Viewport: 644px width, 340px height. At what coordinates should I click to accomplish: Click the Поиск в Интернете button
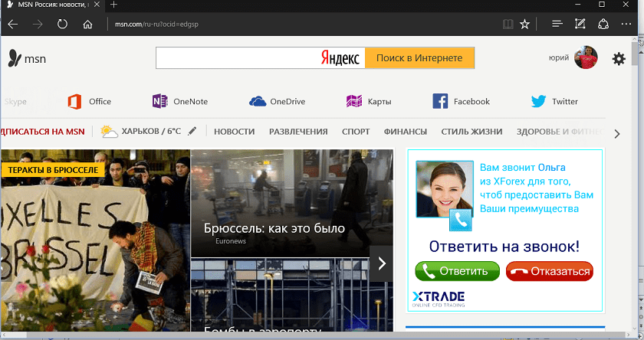[x=419, y=58]
